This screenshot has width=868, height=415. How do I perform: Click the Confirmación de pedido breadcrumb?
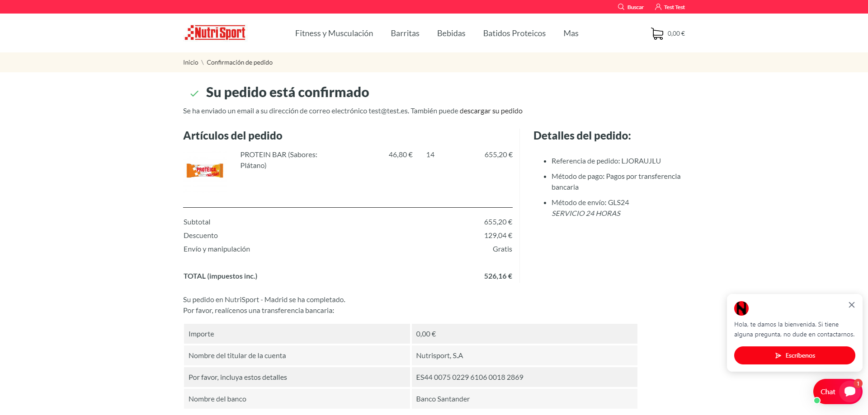[240, 62]
